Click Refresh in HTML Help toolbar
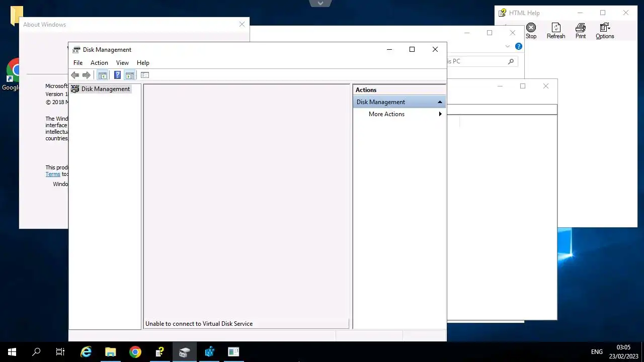The image size is (644, 362). (556, 31)
